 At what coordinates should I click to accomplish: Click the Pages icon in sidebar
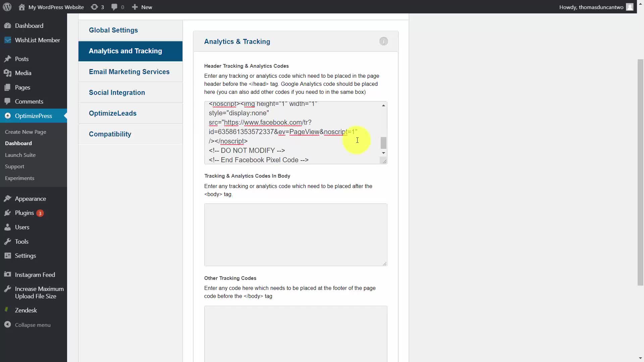7,87
